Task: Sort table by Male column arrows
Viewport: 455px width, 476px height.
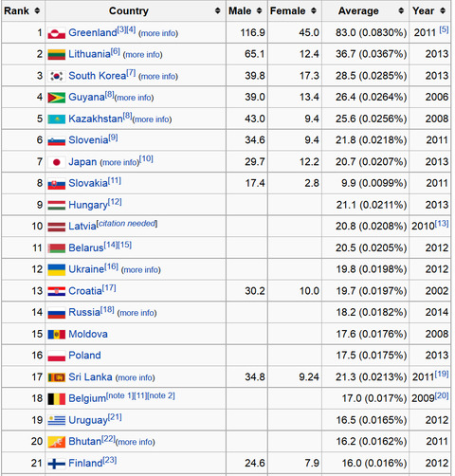Action: point(259,10)
